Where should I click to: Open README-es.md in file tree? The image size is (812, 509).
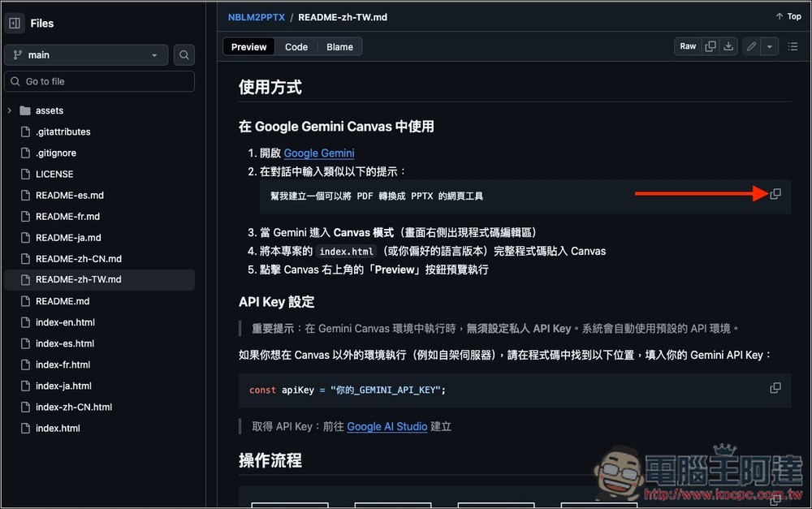(69, 195)
